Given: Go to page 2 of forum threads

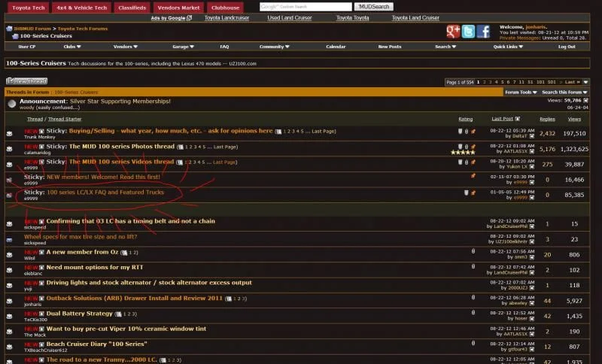Looking at the screenshot, I should click(x=484, y=82).
